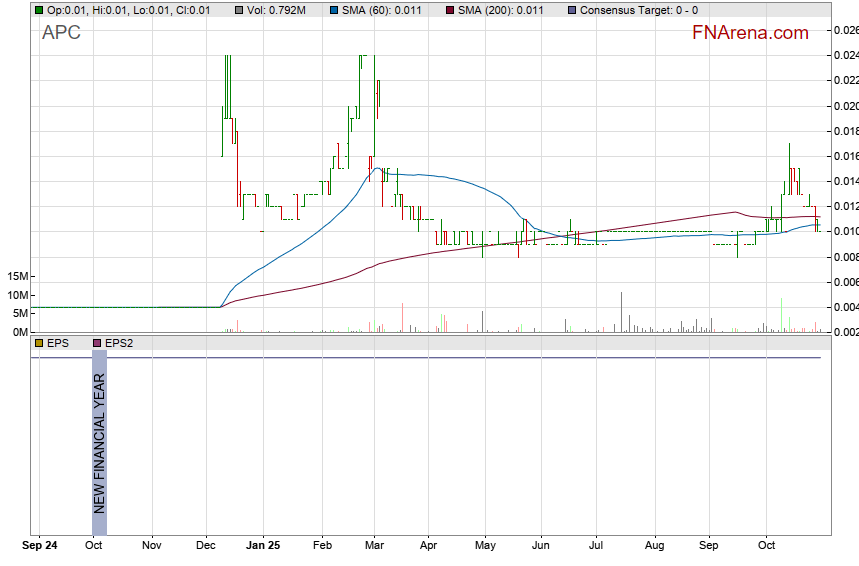This screenshot has width=859, height=566.
Task: Click the purple EPS2 legend square
Action: (97, 343)
